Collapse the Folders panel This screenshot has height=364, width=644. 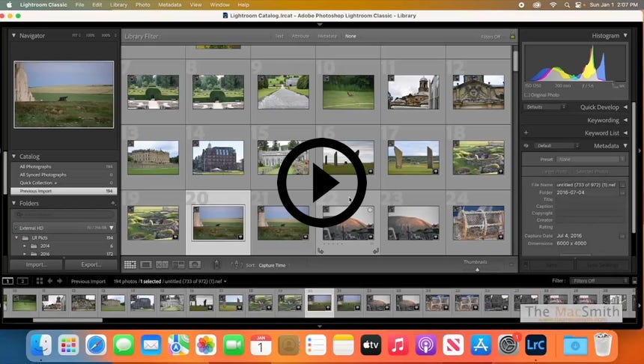pyautogui.click(x=13, y=203)
